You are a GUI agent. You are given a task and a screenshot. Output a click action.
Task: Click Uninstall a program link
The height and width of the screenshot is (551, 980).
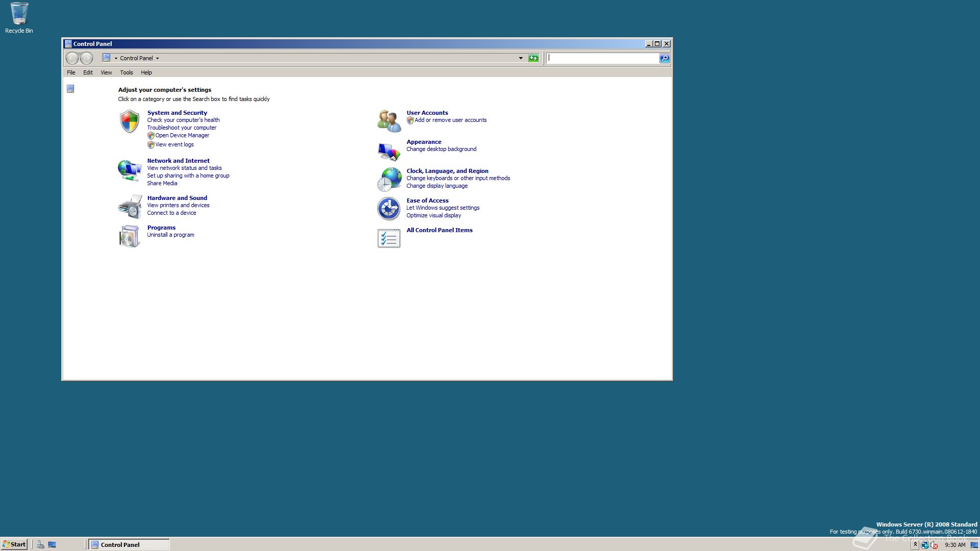coord(170,235)
